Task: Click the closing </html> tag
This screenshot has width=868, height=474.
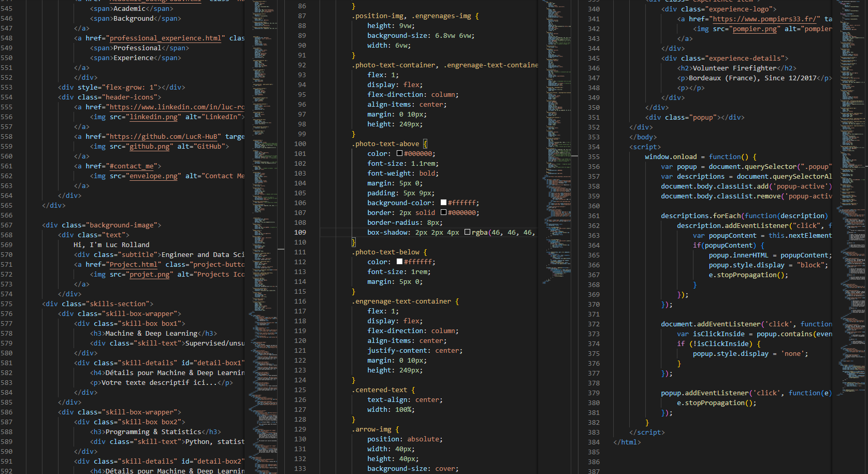Action: click(627, 442)
